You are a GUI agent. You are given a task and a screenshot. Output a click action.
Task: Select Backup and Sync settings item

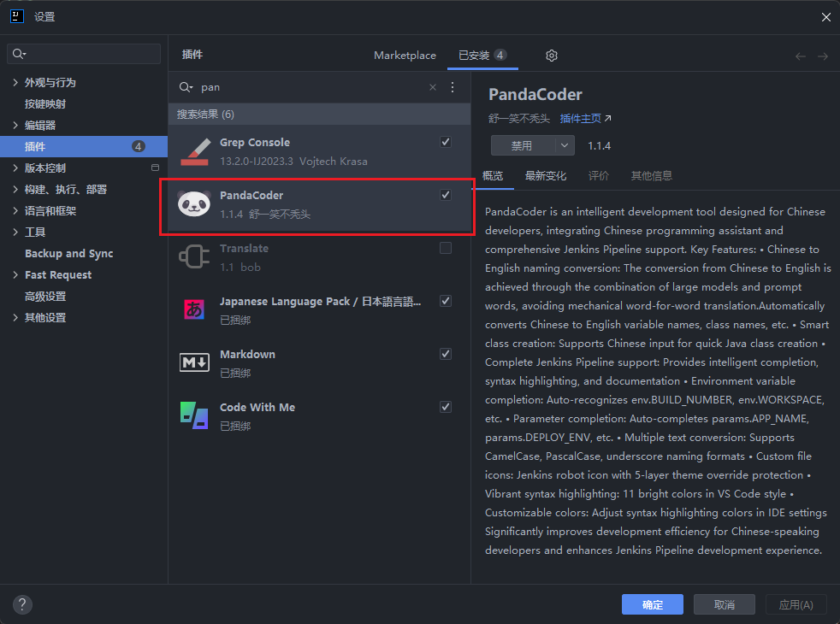tap(69, 254)
